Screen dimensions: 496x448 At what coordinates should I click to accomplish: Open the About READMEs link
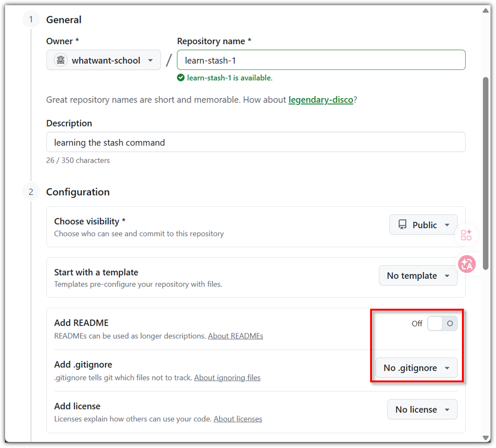235,336
